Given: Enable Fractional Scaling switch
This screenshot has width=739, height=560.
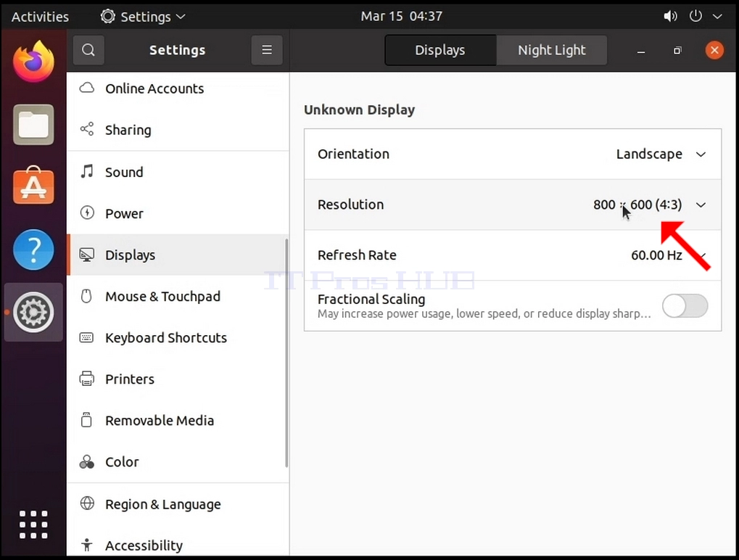Looking at the screenshot, I should click(x=685, y=306).
